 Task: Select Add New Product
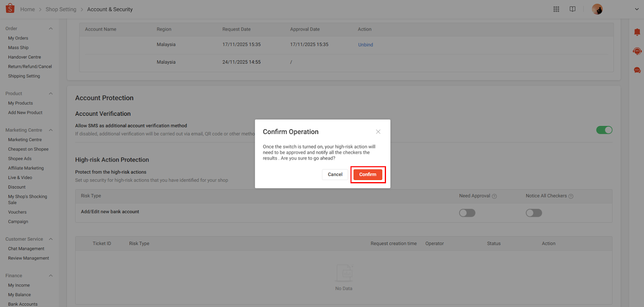click(25, 113)
